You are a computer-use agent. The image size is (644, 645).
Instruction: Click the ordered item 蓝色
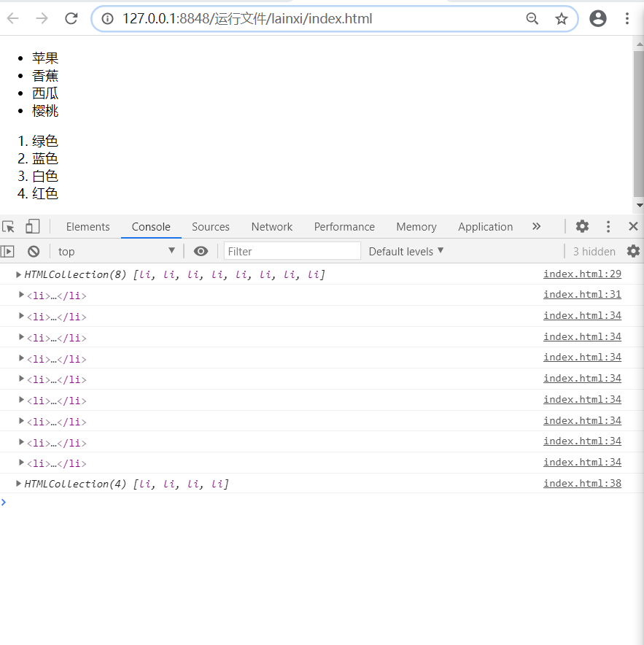(x=45, y=159)
